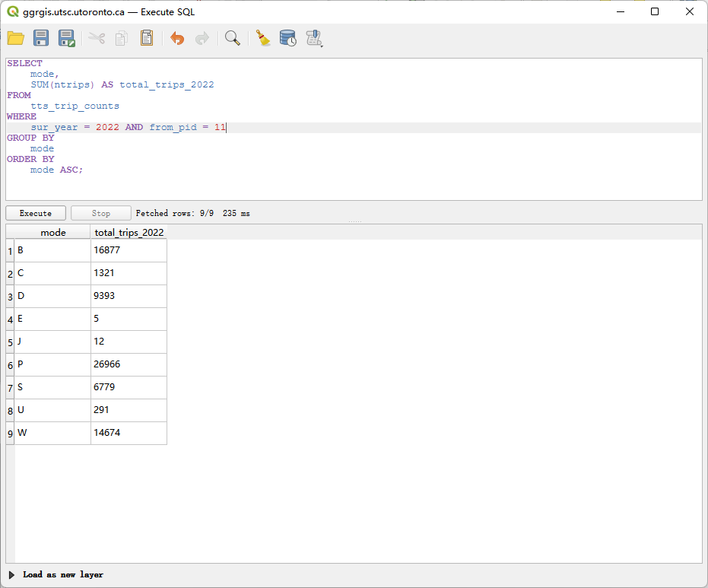Click the cell with value 9393

click(x=129, y=296)
